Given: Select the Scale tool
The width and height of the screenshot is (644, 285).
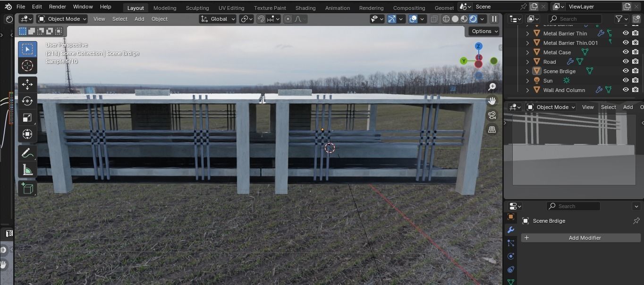Looking at the screenshot, I should click(x=27, y=117).
